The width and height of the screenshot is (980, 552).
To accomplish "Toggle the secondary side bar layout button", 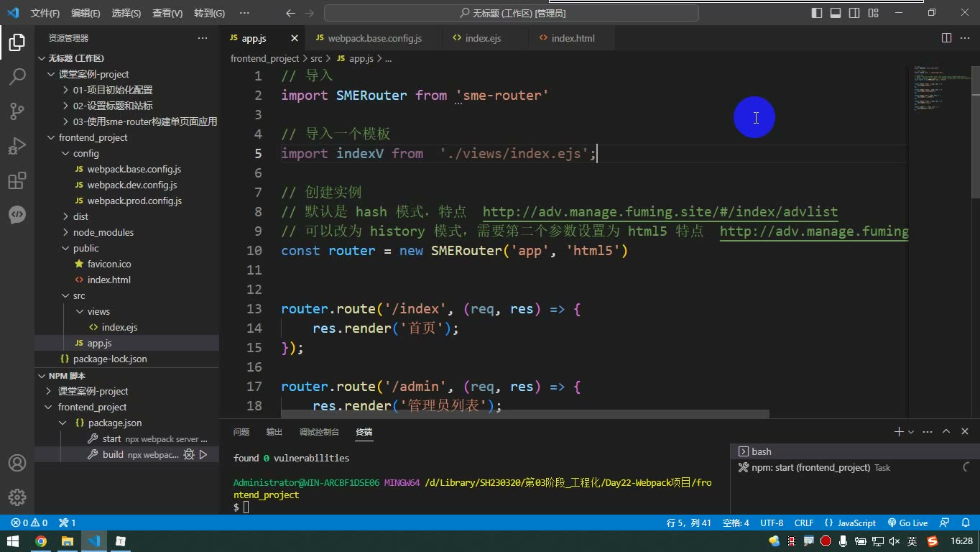I will tap(854, 13).
